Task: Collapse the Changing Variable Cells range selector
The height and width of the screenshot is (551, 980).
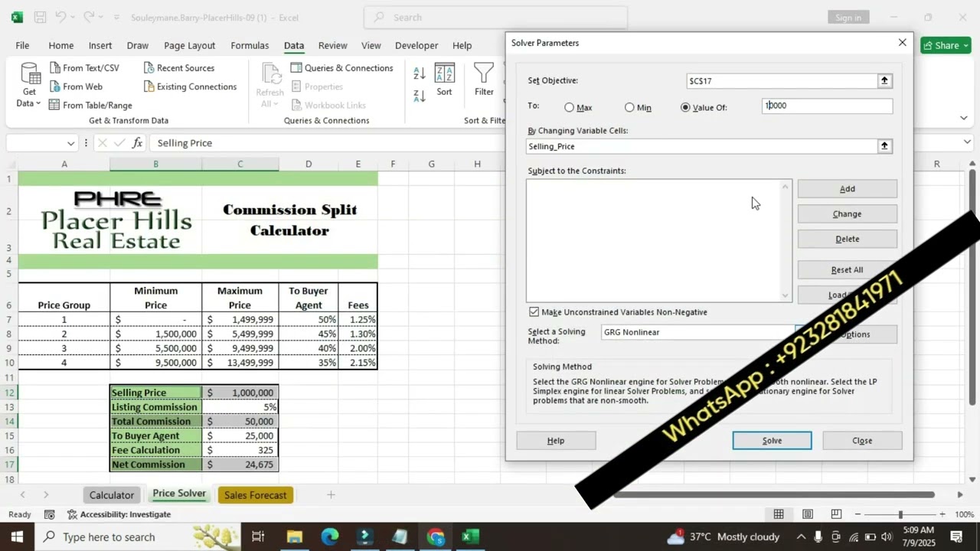Action: coord(884,146)
